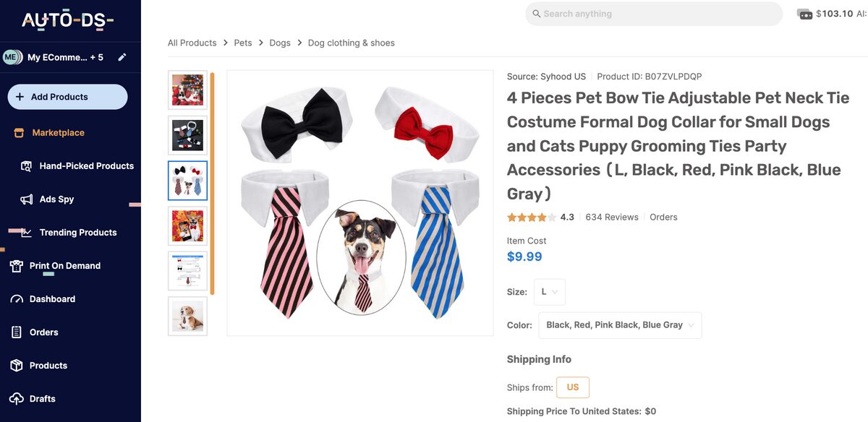Screen dimensions: 868x422
Task: Open Trending Products in the sidebar
Action: point(77,232)
